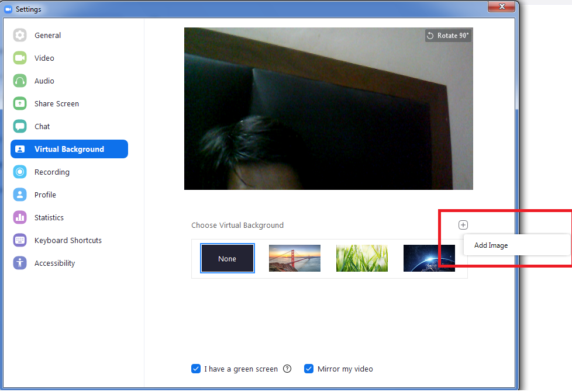The width and height of the screenshot is (572, 392).
Task: Click the green screen help icon
Action: [287, 369]
